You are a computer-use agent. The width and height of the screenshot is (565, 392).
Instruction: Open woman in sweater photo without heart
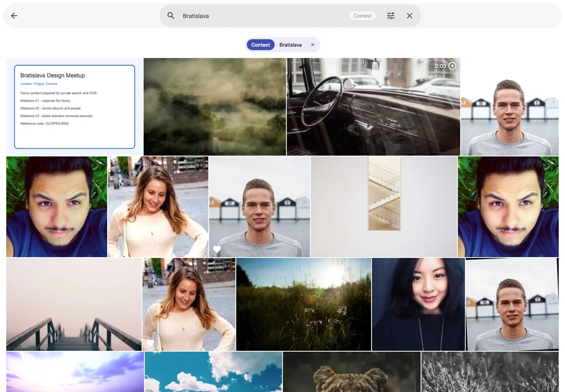[158, 207]
